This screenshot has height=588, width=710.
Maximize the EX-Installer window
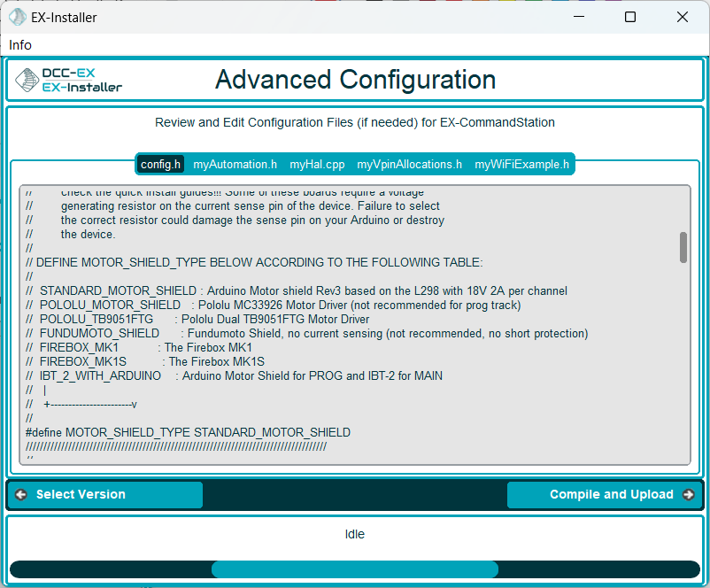630,17
